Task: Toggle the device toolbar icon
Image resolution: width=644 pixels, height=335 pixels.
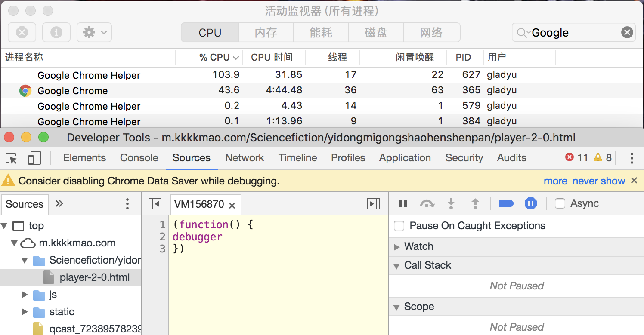Action: (34, 158)
